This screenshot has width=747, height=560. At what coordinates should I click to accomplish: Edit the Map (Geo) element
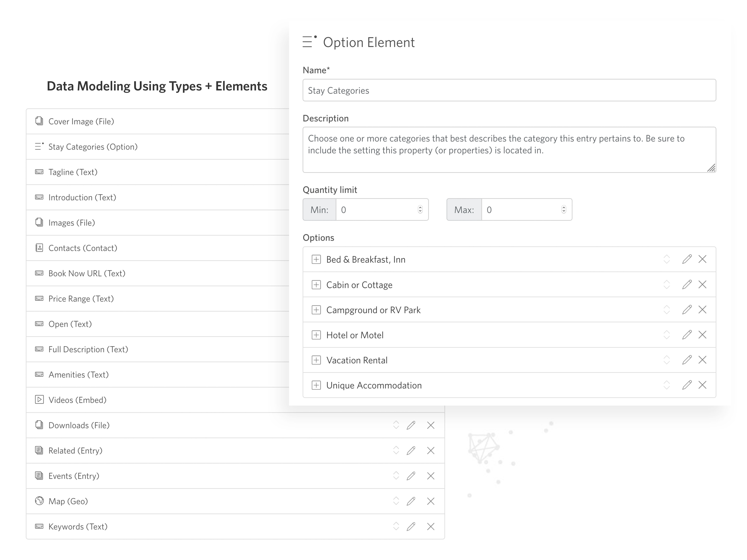[411, 501]
